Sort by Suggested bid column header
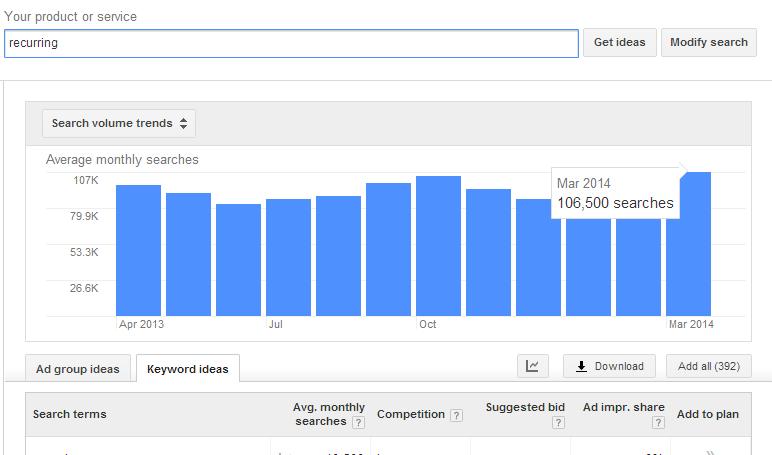The image size is (772, 455). [525, 407]
